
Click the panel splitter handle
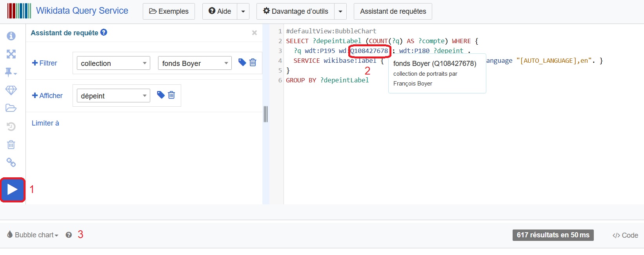pyautogui.click(x=266, y=114)
